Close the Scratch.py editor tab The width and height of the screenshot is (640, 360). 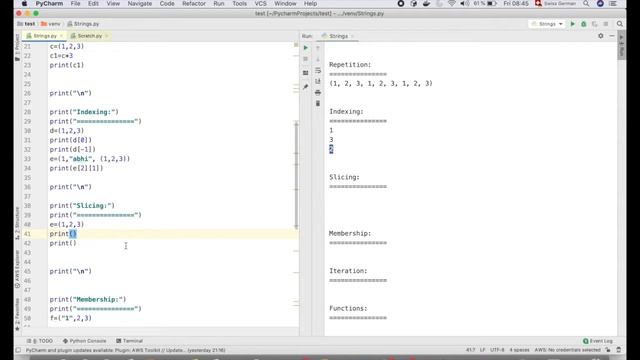[107, 36]
